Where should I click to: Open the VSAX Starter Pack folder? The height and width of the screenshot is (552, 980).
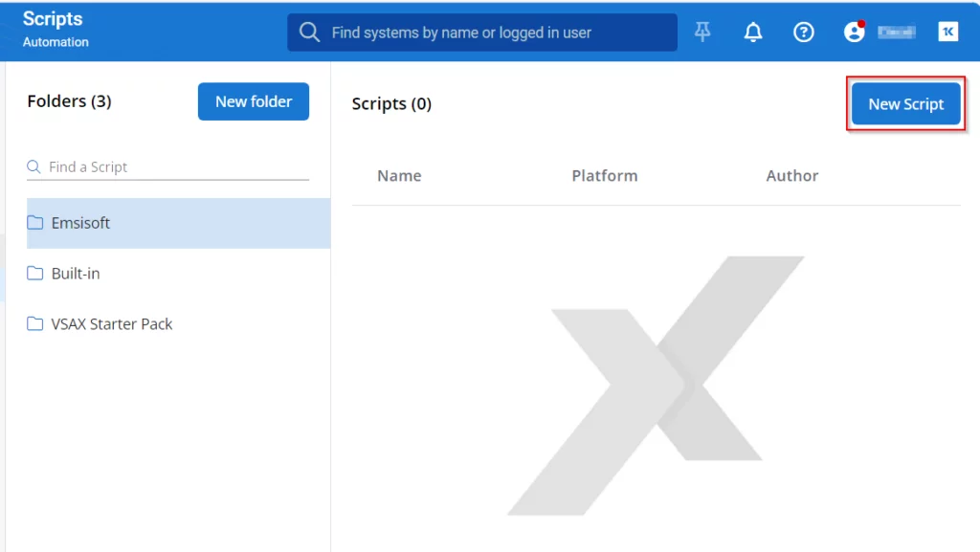click(111, 324)
